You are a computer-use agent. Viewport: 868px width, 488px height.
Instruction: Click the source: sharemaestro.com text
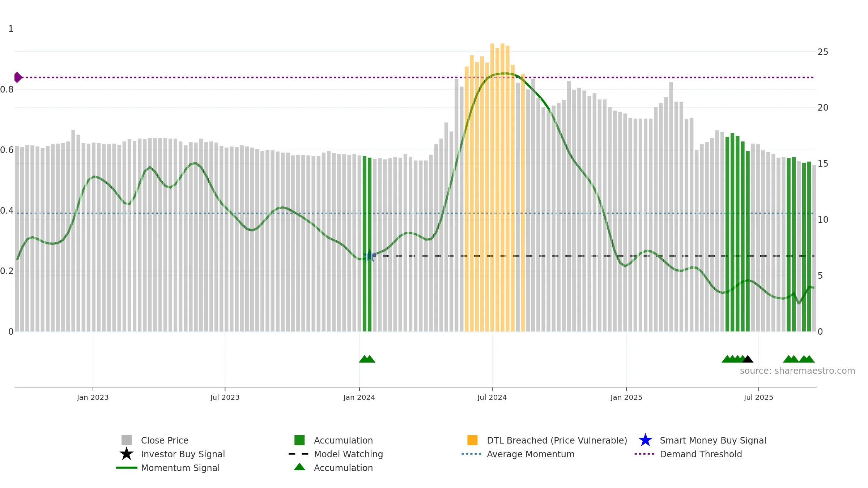point(797,371)
